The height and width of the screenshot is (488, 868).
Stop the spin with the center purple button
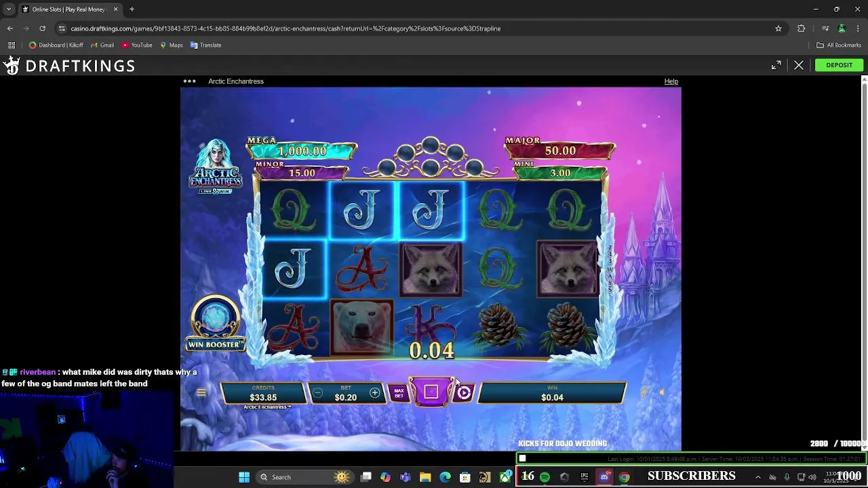(431, 392)
